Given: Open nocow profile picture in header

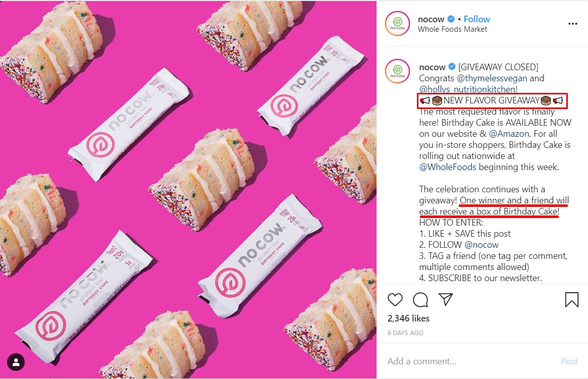Looking at the screenshot, I should point(397,24).
